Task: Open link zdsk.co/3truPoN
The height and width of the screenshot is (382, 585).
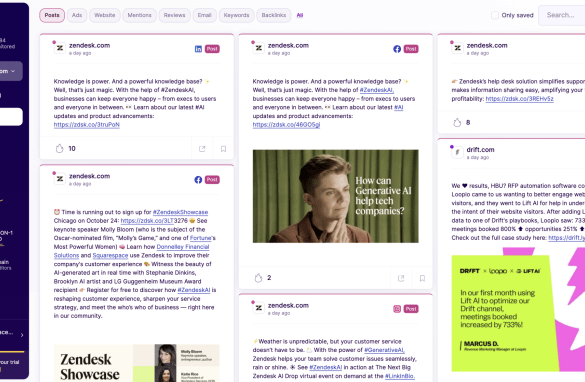Action: tap(87, 125)
